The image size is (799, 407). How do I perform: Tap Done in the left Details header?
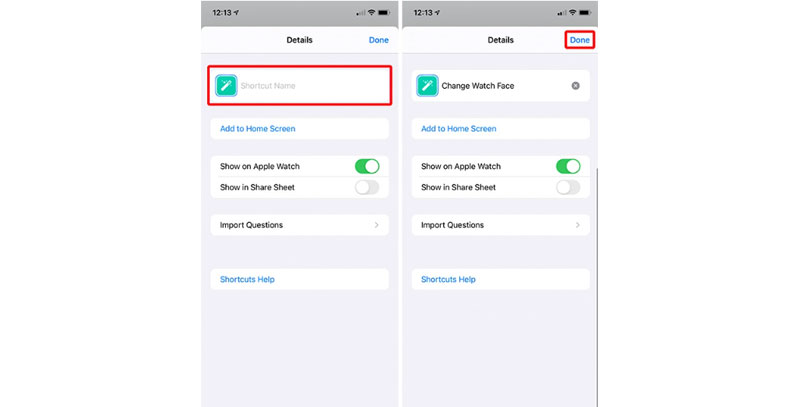pos(379,40)
